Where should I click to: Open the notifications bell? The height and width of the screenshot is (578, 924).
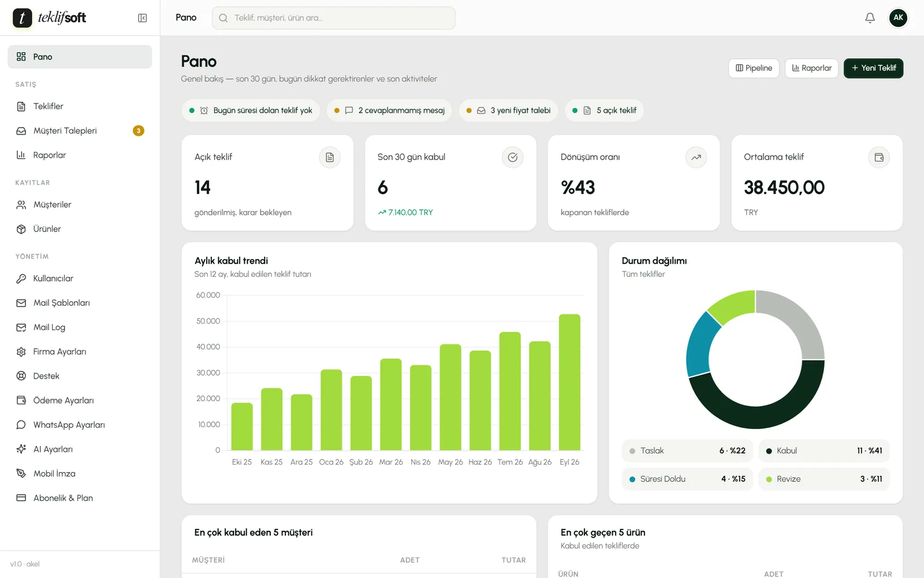click(870, 18)
